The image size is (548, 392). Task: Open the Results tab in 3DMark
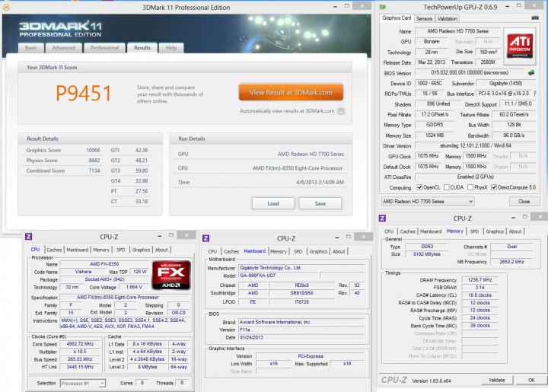(142, 48)
